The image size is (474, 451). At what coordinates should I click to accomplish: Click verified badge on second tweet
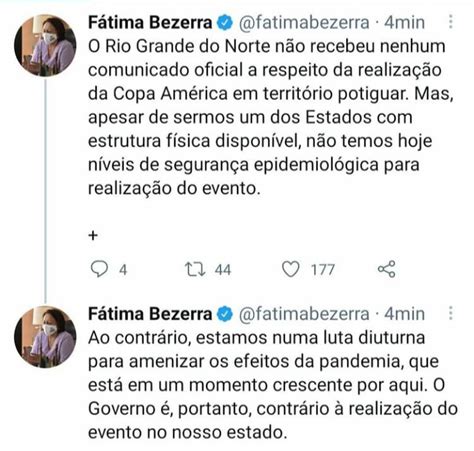[225, 314]
